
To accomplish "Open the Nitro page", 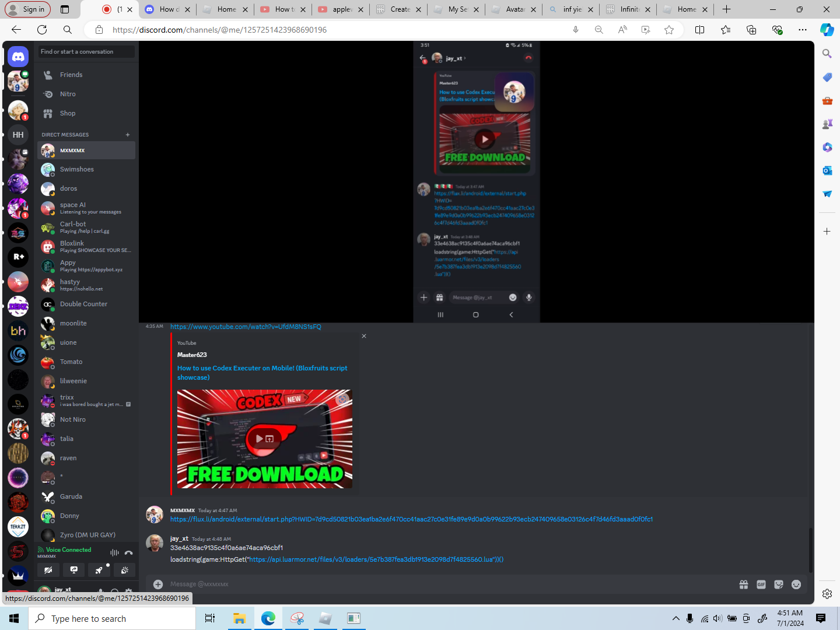I will [x=86, y=94].
